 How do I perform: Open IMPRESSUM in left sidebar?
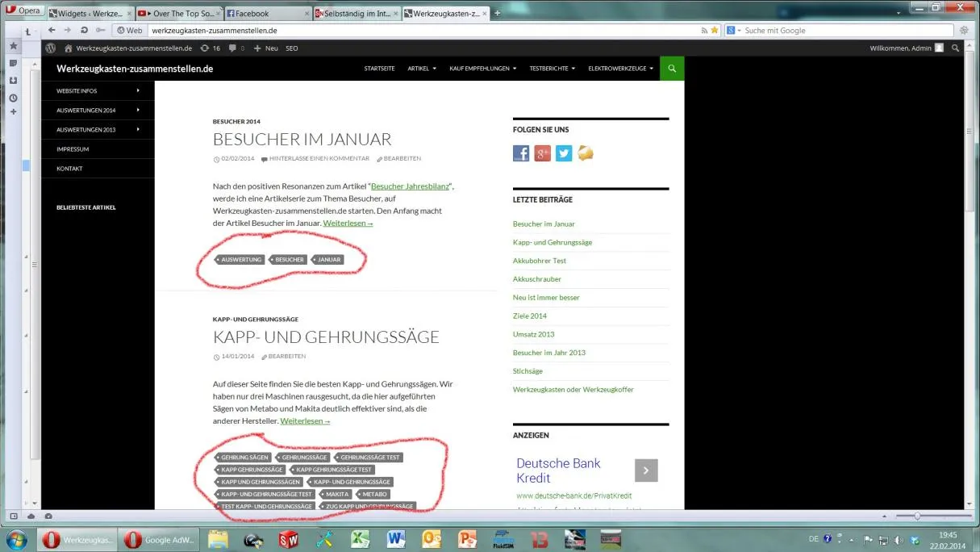(x=73, y=149)
